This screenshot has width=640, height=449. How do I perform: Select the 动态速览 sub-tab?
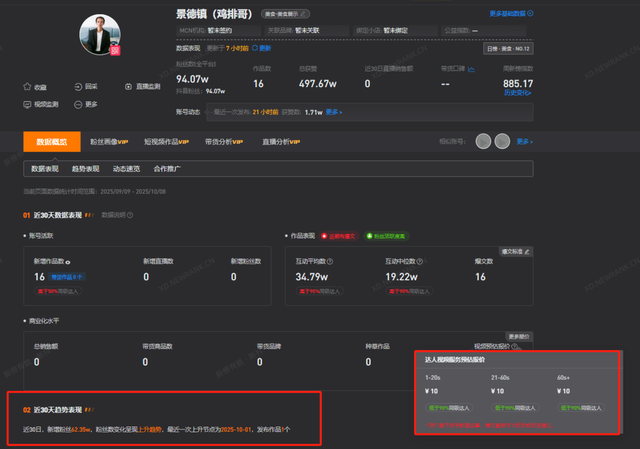(127, 169)
